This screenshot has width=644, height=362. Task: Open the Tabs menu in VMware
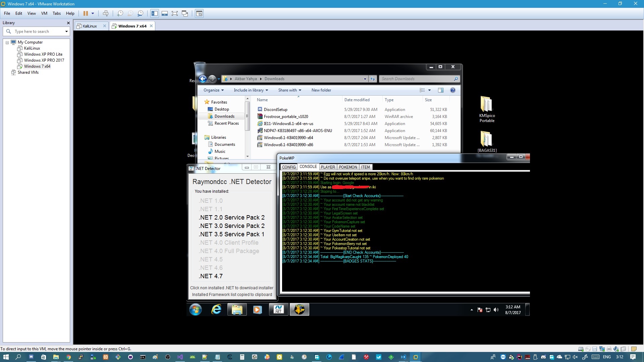coord(57,13)
